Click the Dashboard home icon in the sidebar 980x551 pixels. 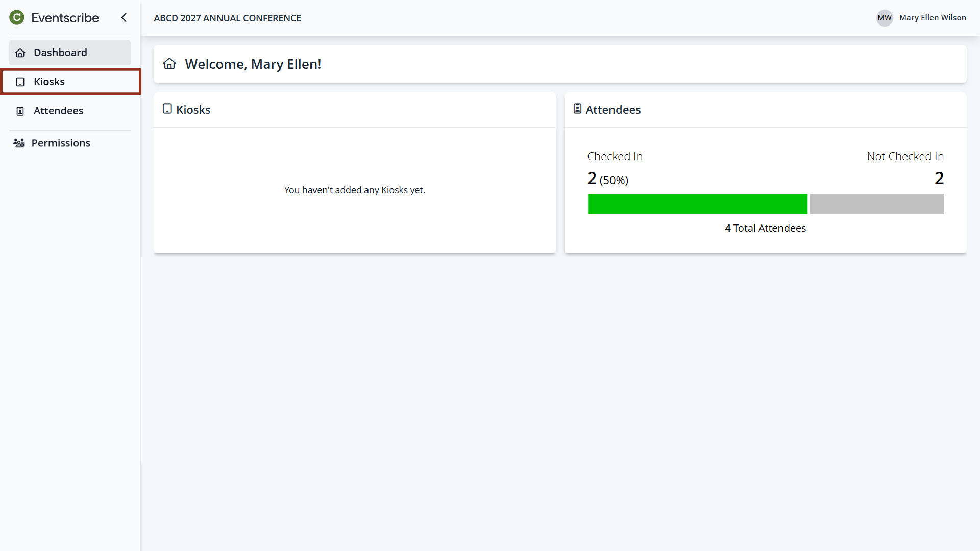20,53
